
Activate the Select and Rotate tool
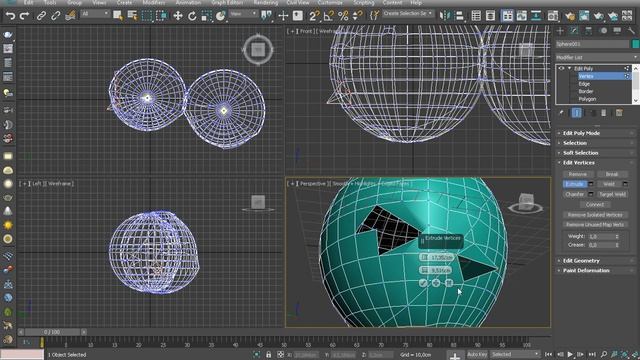pyautogui.click(x=192, y=16)
